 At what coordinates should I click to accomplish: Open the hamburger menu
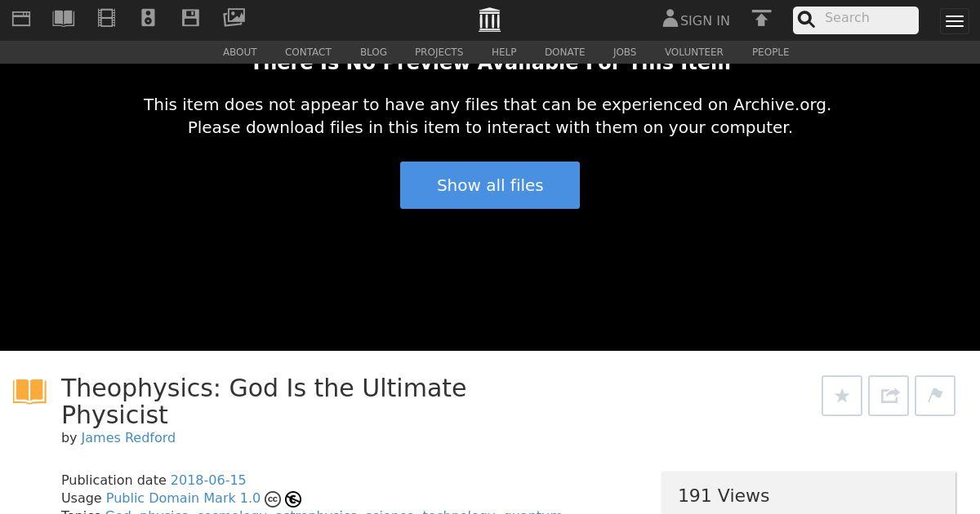tap(955, 21)
